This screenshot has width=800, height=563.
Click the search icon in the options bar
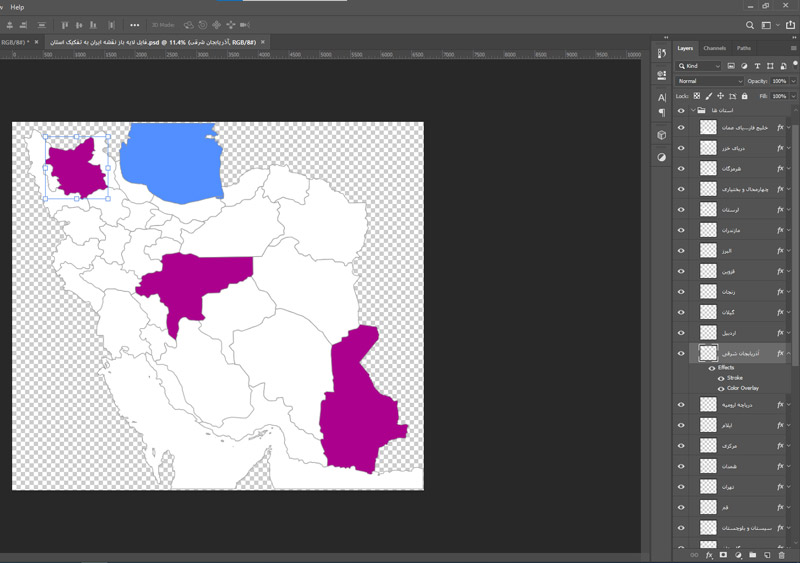[x=750, y=25]
